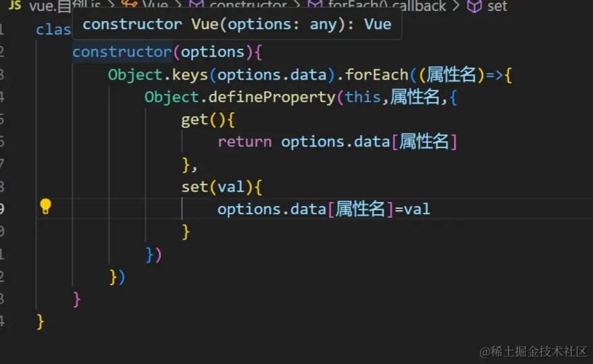Image resolution: width=593 pixels, height=364 pixels.
Task: Click 'val' parameter in set parentheses
Action: pyautogui.click(x=231, y=186)
